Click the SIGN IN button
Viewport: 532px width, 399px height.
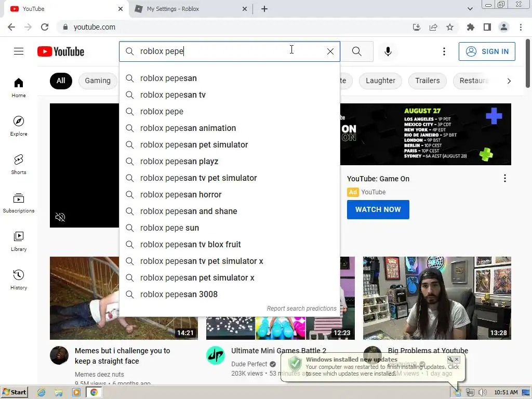(x=487, y=51)
